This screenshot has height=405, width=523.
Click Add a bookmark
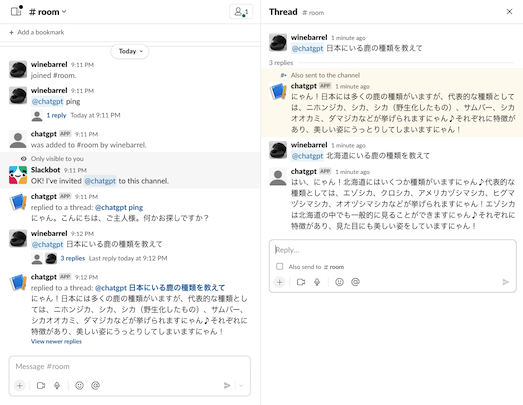coord(37,32)
